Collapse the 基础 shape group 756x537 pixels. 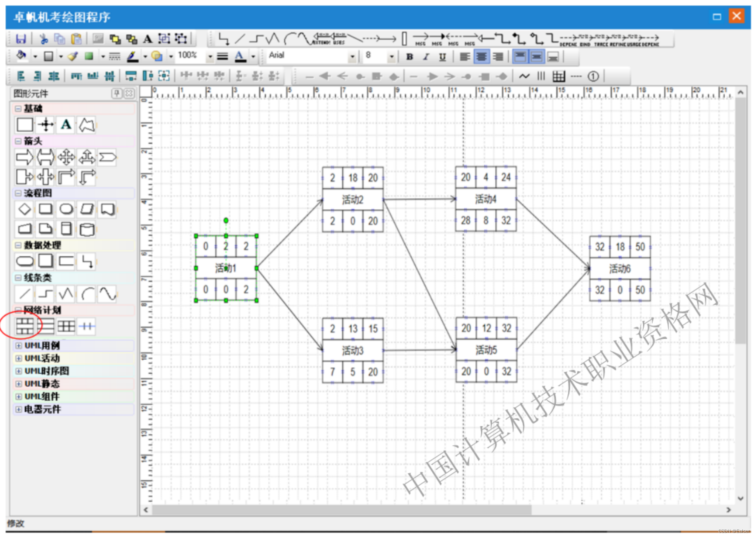pos(18,109)
